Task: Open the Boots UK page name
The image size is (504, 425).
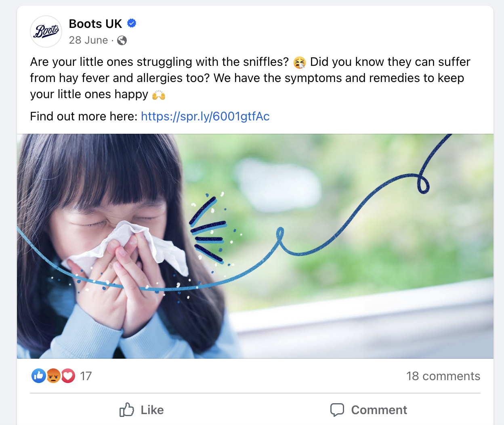Action: (x=95, y=24)
